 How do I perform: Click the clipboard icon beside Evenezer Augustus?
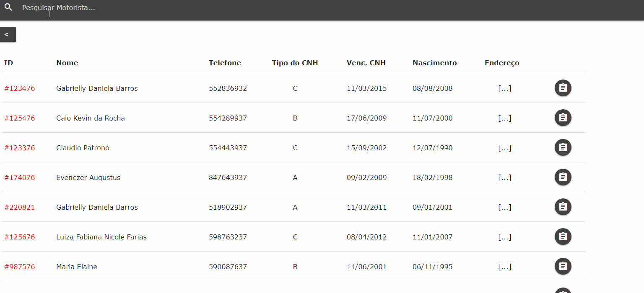(563, 177)
